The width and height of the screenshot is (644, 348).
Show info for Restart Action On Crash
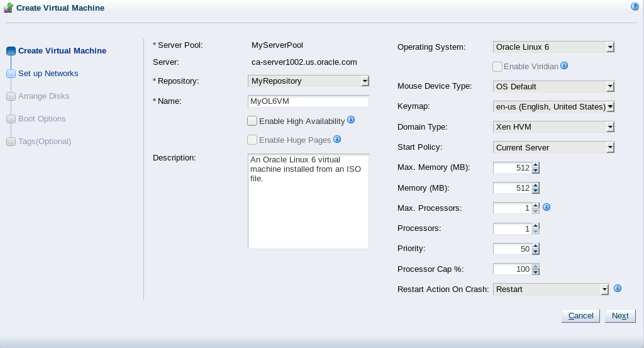[618, 288]
